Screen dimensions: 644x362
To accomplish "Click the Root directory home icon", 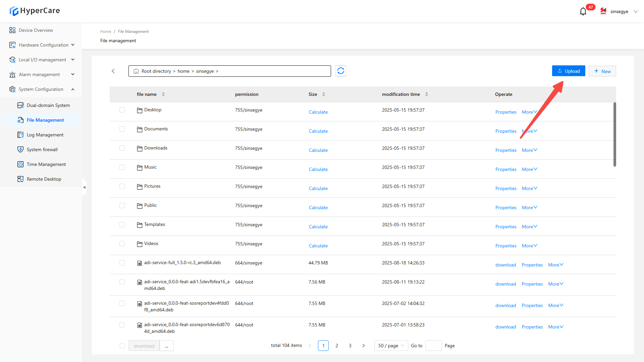I will click(136, 71).
